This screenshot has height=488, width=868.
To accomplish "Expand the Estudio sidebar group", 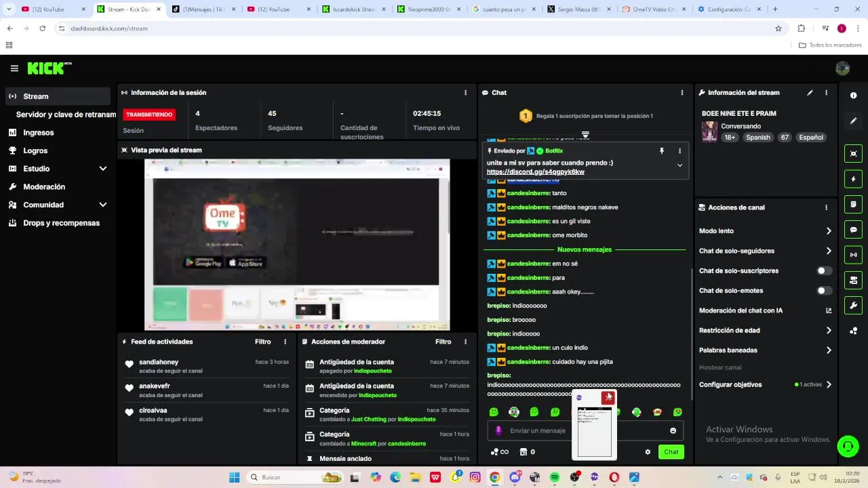I will (x=58, y=169).
